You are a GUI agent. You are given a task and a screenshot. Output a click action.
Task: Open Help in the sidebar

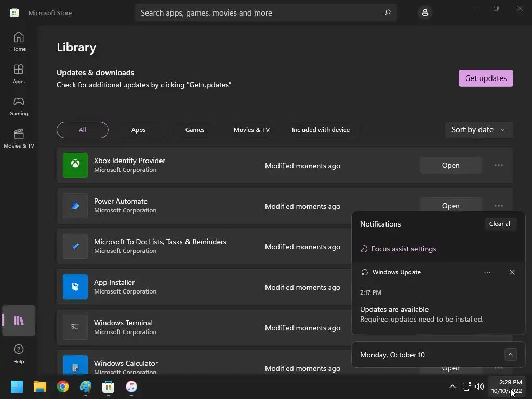19,354
